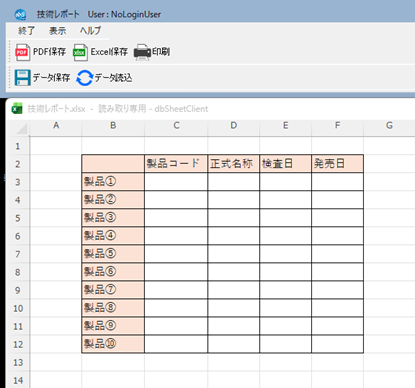Click the 発売日 header cell

point(337,164)
